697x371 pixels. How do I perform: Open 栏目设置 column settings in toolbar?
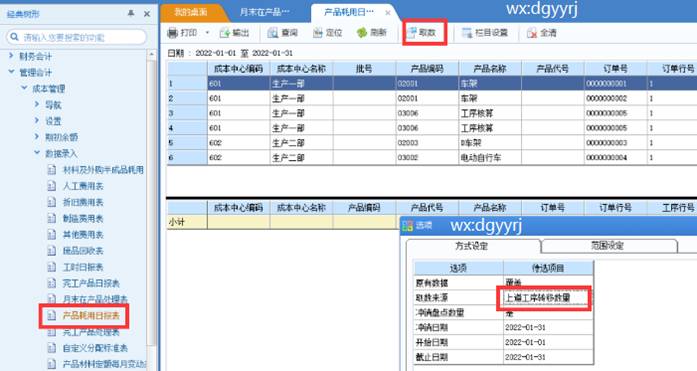click(x=485, y=32)
